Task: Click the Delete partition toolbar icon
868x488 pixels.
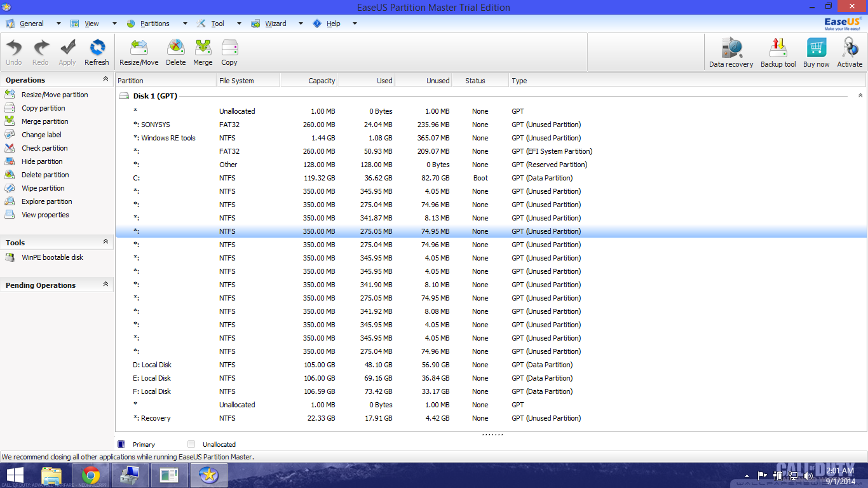Action: pyautogui.click(x=175, y=48)
